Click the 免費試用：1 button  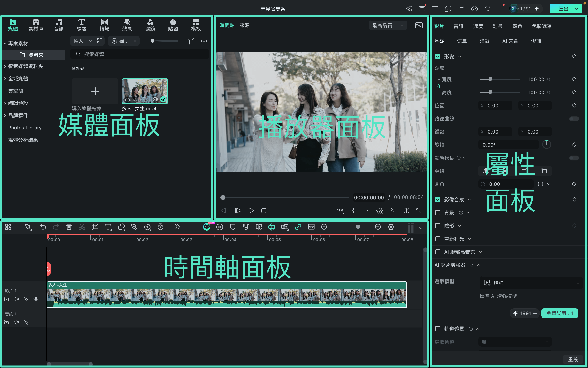point(559,313)
